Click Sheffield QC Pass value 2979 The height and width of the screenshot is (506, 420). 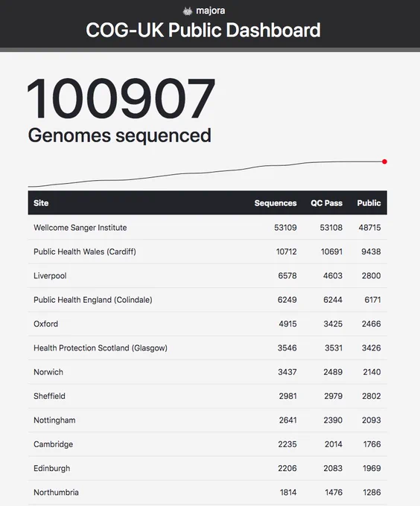pos(334,396)
